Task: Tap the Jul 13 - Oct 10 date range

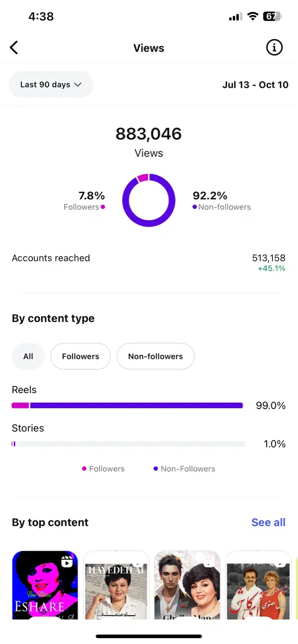Action: [255, 85]
